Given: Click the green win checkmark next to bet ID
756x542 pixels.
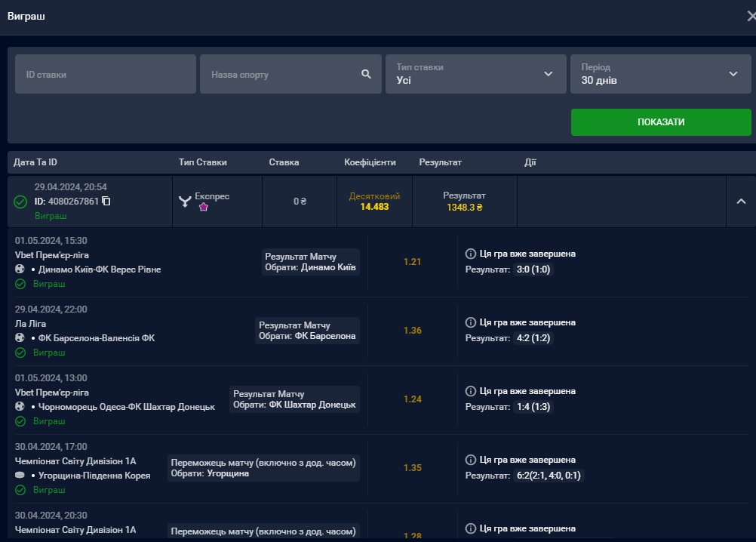Looking at the screenshot, I should click(x=20, y=202).
